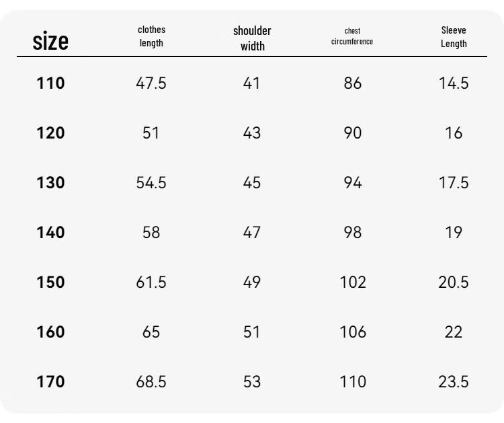This screenshot has width=504, height=423.
Task: Select chest circumference value 102
Action: pos(353,282)
